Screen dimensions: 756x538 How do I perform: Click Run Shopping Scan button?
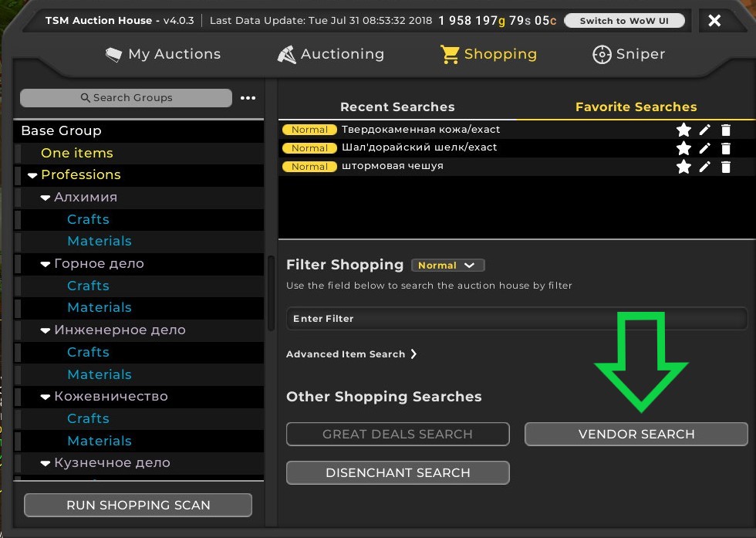point(138,505)
